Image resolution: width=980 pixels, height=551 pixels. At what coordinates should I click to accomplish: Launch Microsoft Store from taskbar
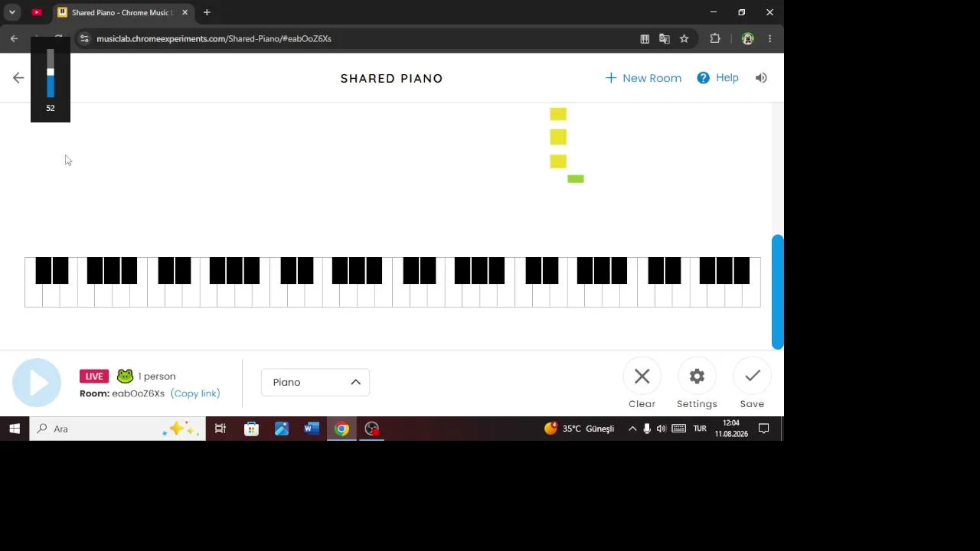click(x=251, y=429)
